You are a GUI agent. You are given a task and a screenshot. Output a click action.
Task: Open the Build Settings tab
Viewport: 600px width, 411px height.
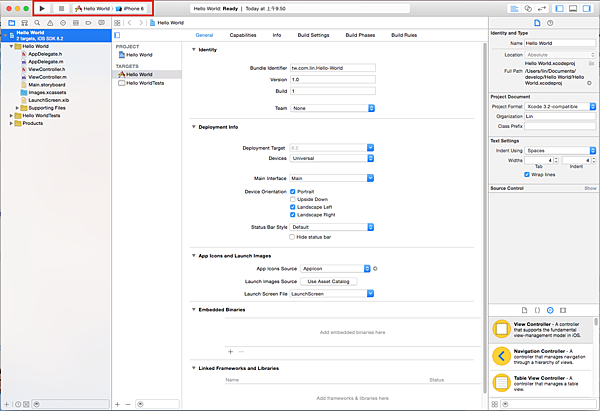point(313,35)
